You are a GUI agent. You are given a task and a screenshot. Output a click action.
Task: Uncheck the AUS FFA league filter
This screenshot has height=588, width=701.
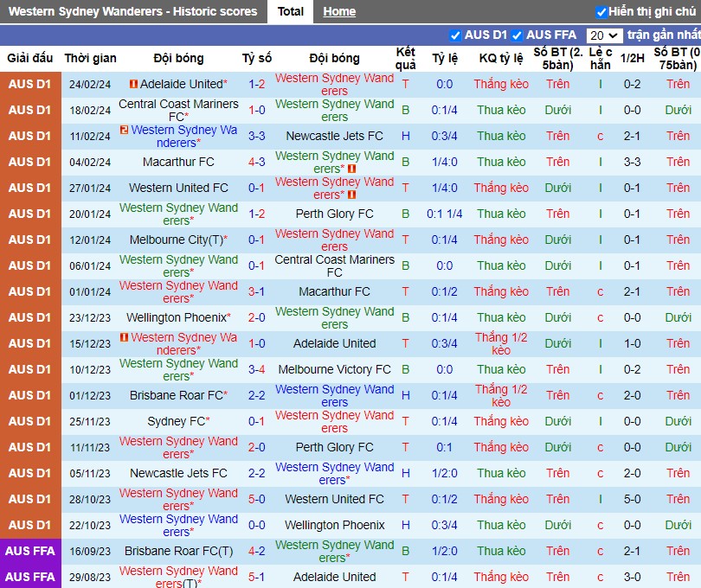[517, 35]
